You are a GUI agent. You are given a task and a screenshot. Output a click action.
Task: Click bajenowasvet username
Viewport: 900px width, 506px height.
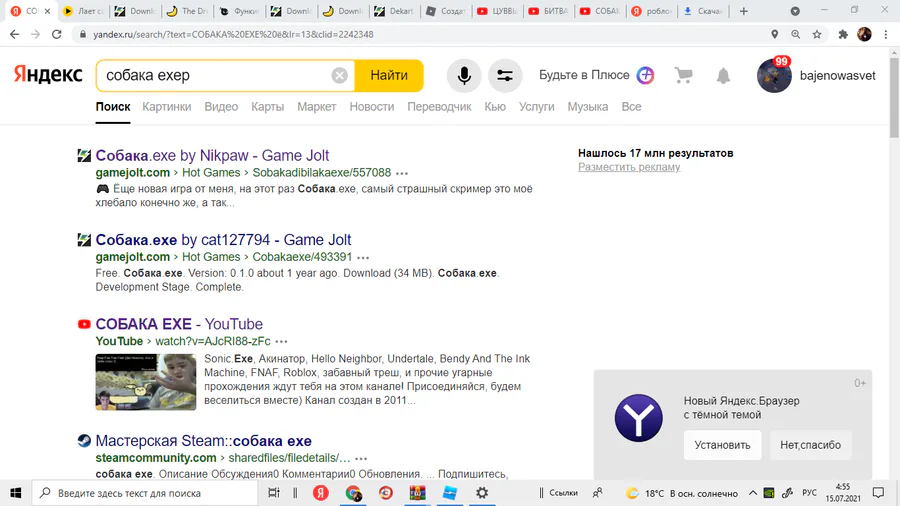[x=837, y=76]
